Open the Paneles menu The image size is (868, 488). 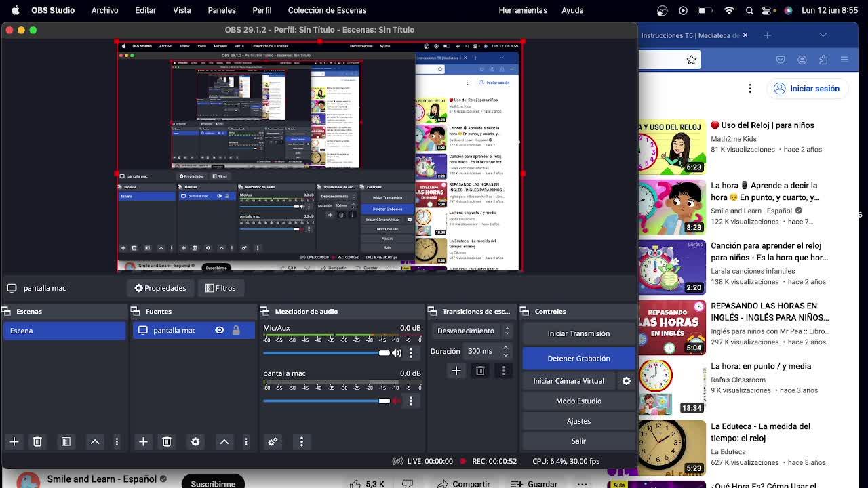point(222,10)
